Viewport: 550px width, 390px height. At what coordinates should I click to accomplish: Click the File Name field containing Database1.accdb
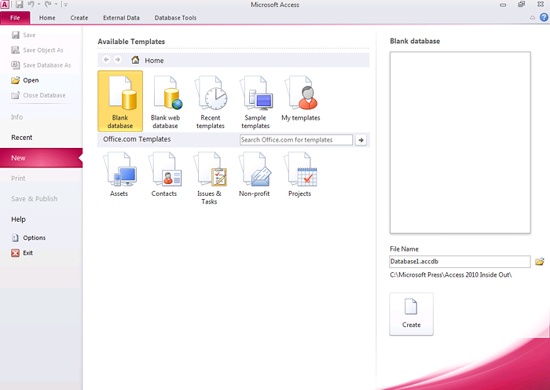(460, 261)
